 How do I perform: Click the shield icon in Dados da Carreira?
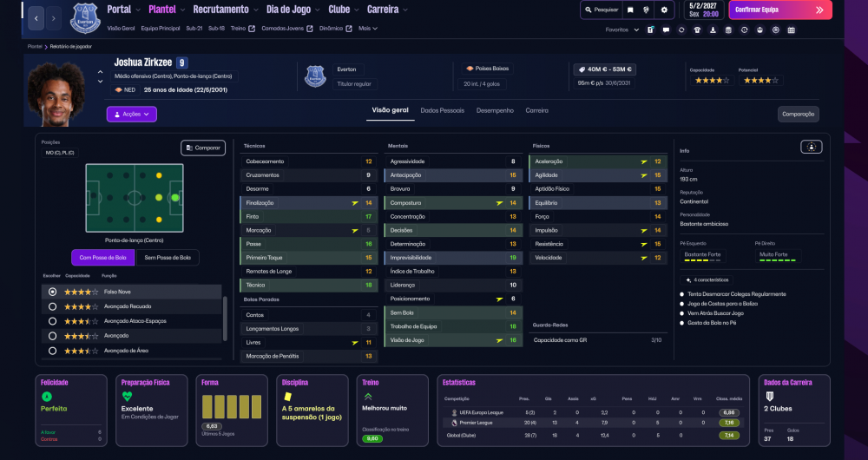[x=769, y=397]
